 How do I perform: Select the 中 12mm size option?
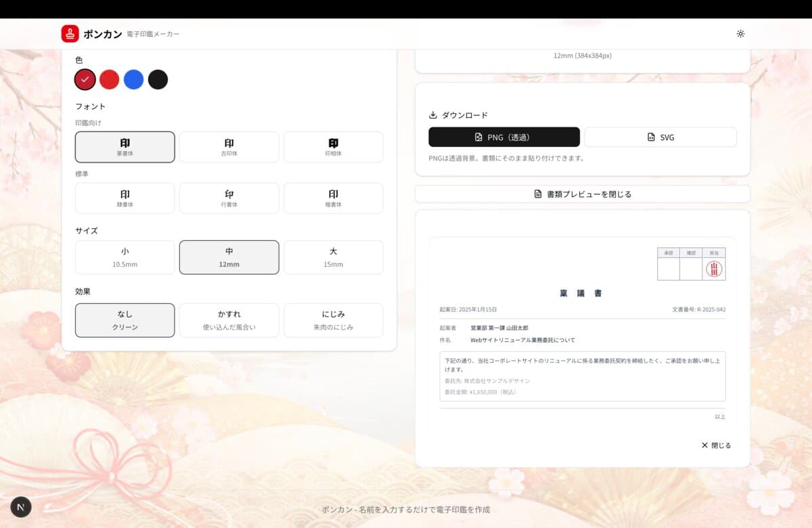click(229, 257)
